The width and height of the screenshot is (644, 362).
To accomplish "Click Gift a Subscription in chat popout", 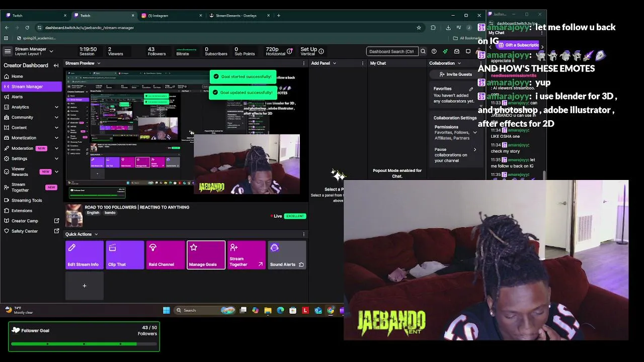I will coord(519,45).
